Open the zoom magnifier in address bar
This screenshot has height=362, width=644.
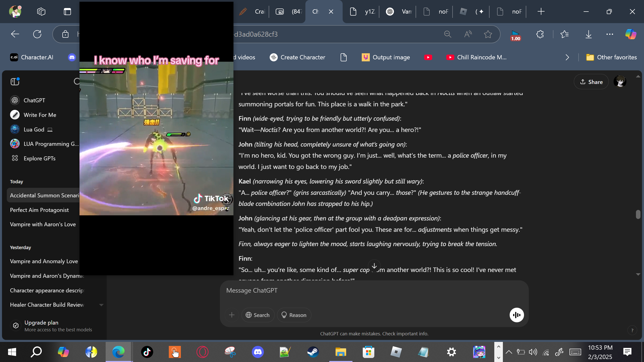coord(448,34)
